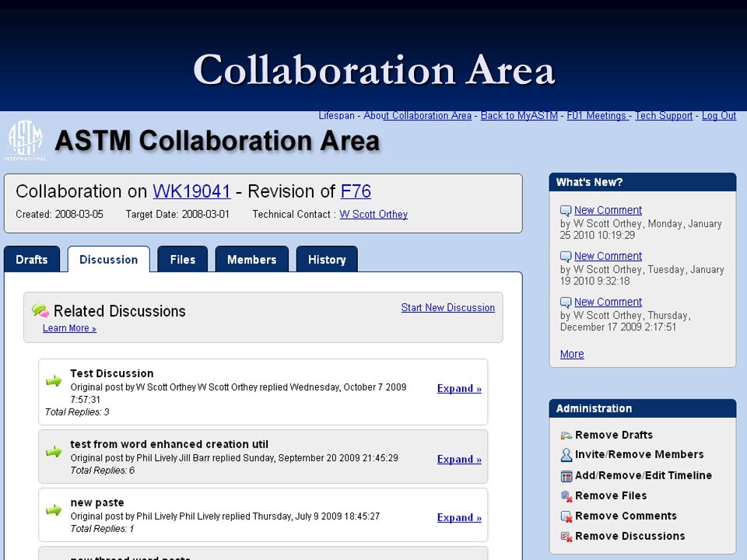Switch to the Drafts tab

(x=32, y=260)
